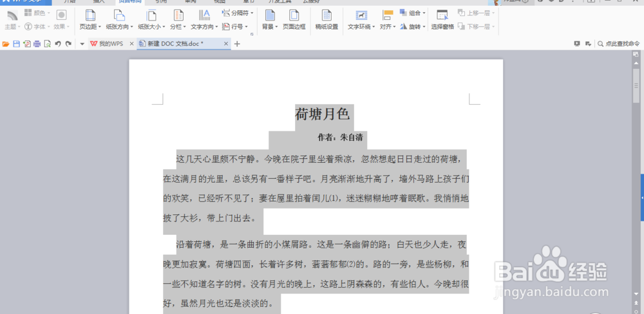Click the line ending 我悄悄地
The image size is (644, 314).
[316, 199]
